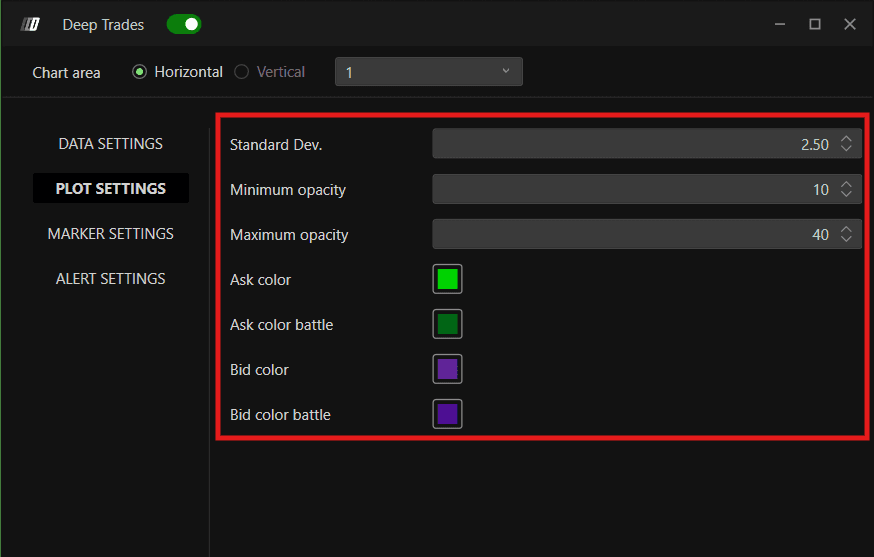874x557 pixels.
Task: Open the PLOT SETTINGS tab
Action: [110, 188]
